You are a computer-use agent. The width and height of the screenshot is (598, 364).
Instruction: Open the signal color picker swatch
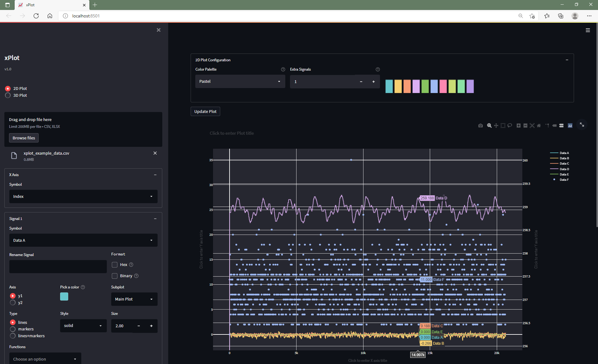[x=64, y=296]
